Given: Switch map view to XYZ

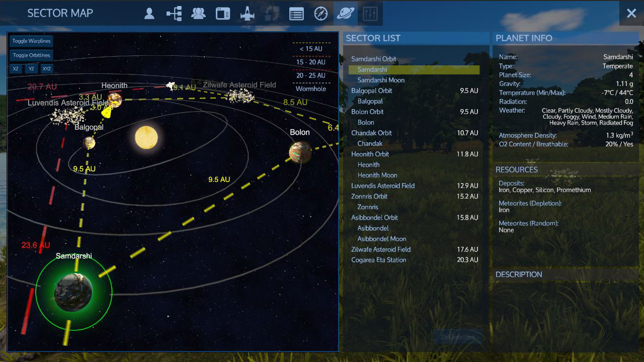Looking at the screenshot, I should [47, 69].
